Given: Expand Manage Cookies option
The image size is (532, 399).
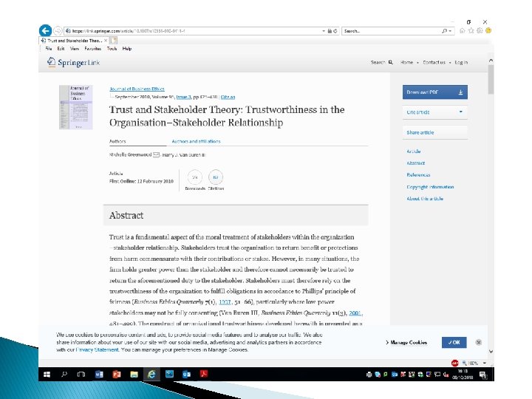Looking at the screenshot, I should point(406,343).
